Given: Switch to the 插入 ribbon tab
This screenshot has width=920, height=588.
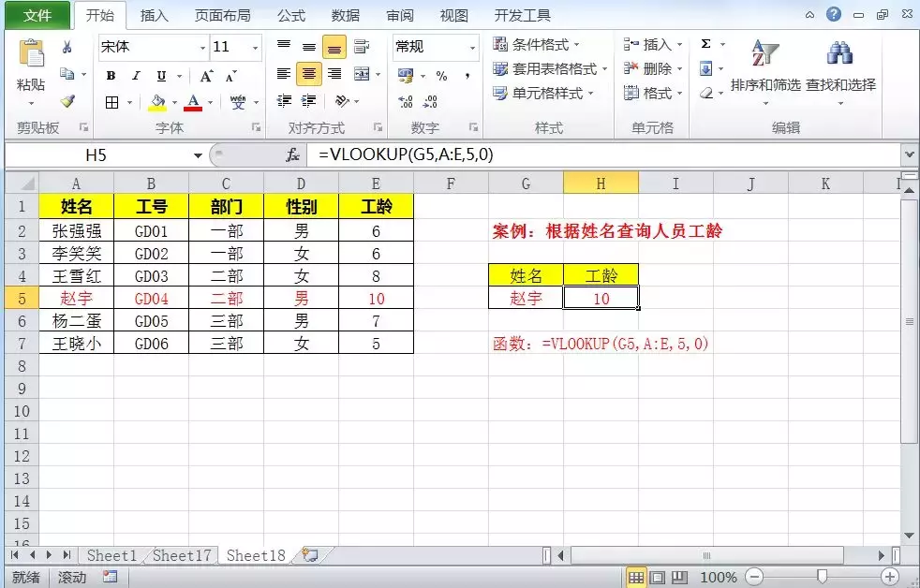Looking at the screenshot, I should coord(155,15).
